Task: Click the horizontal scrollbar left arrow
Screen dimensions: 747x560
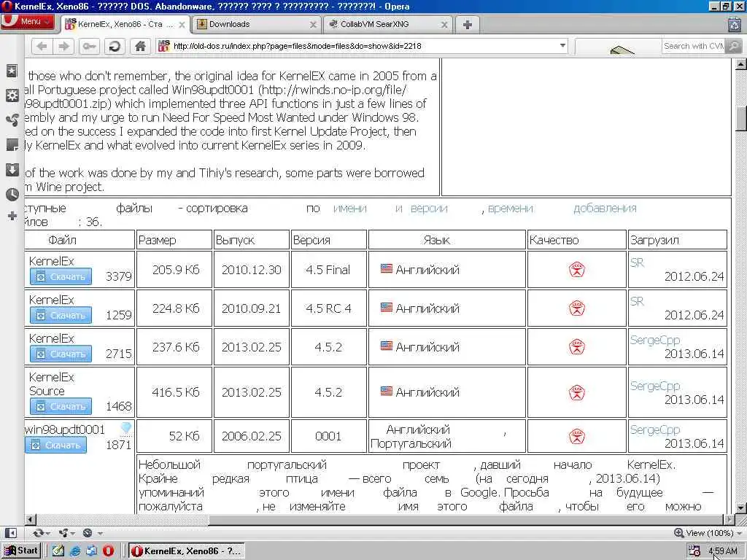Action: point(31,519)
